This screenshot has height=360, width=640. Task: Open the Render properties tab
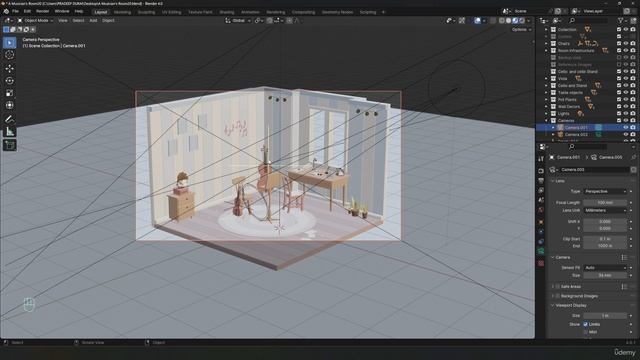(541, 171)
